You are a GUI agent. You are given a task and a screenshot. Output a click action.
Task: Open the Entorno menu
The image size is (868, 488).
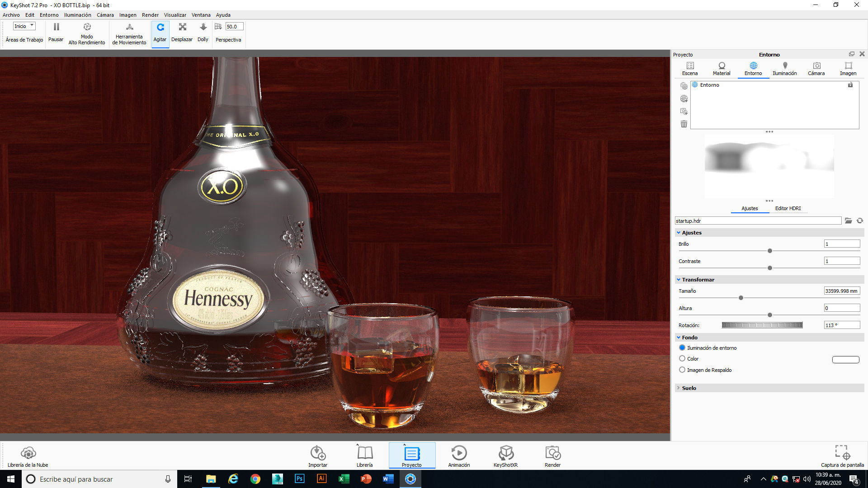click(49, 15)
